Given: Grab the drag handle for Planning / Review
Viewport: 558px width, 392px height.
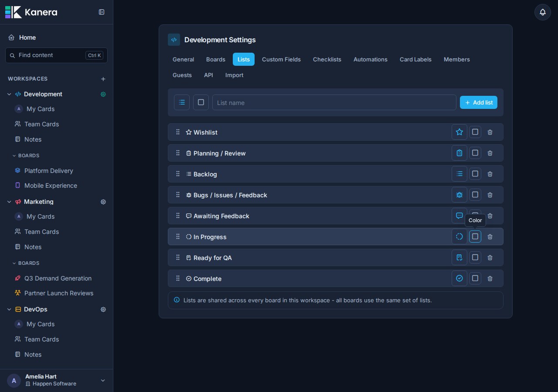Looking at the screenshot, I should (178, 153).
